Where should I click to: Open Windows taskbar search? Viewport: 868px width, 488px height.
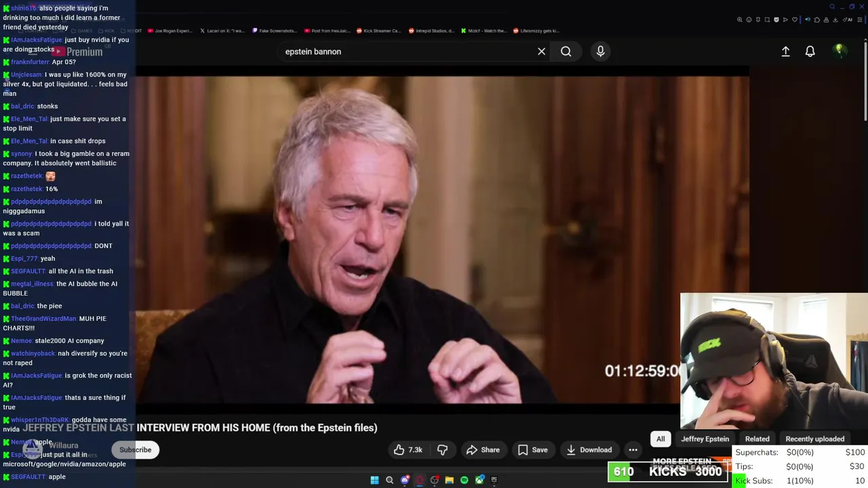(x=389, y=480)
